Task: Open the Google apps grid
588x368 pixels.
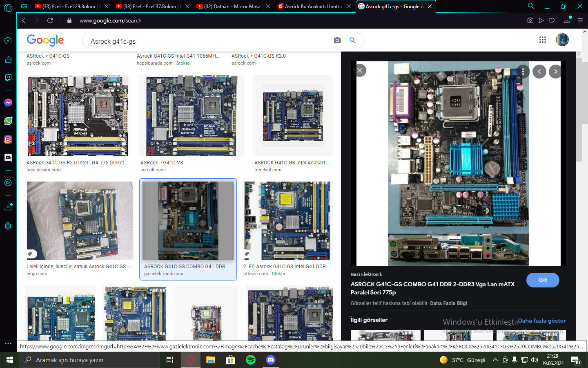Action: (542, 40)
